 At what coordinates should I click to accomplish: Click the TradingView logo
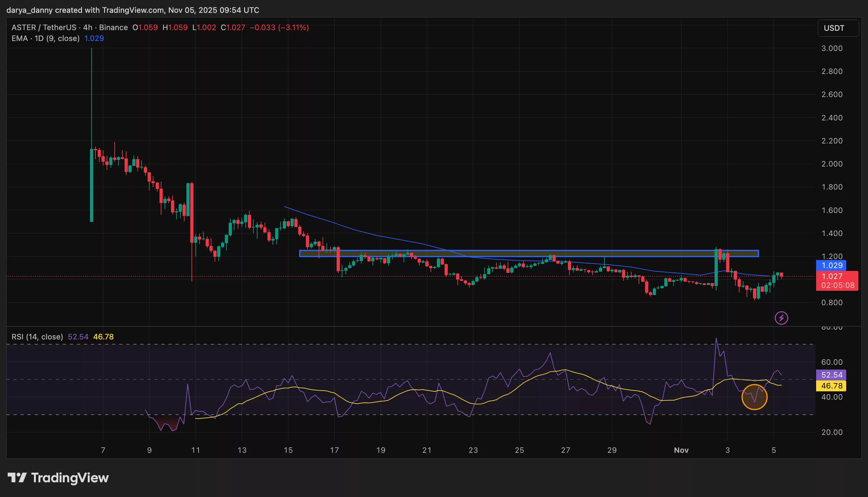point(58,477)
